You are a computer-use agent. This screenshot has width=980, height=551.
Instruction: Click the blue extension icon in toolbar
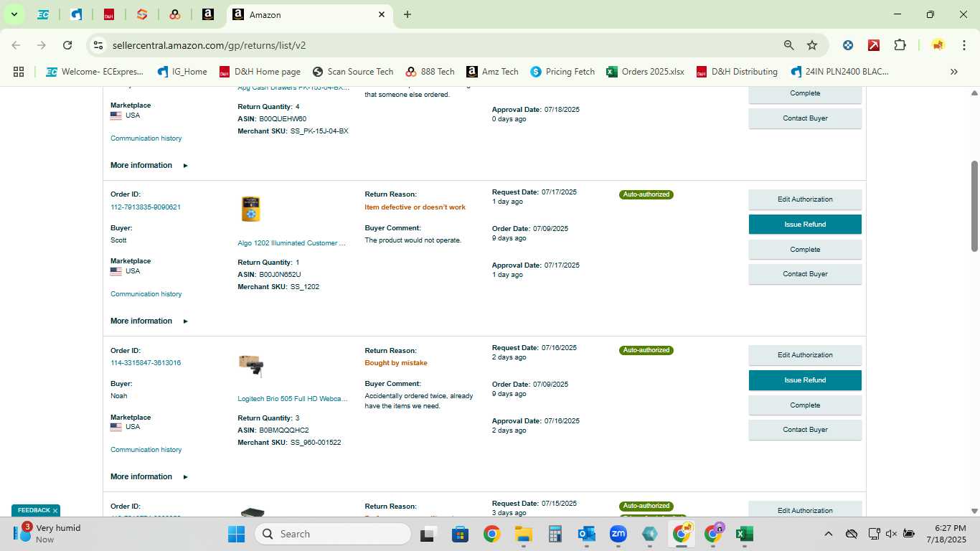point(848,45)
